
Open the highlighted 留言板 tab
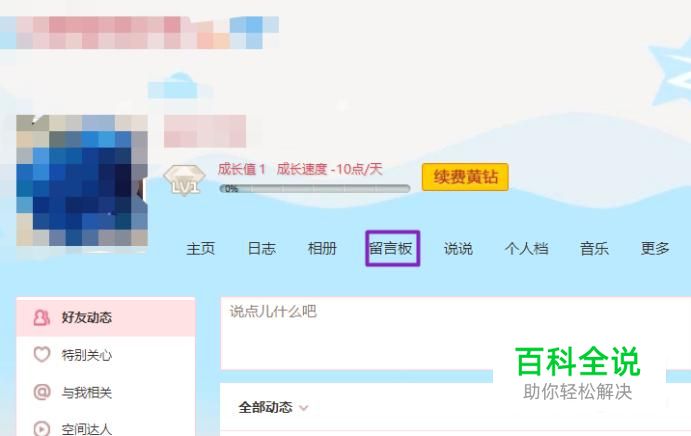(392, 248)
